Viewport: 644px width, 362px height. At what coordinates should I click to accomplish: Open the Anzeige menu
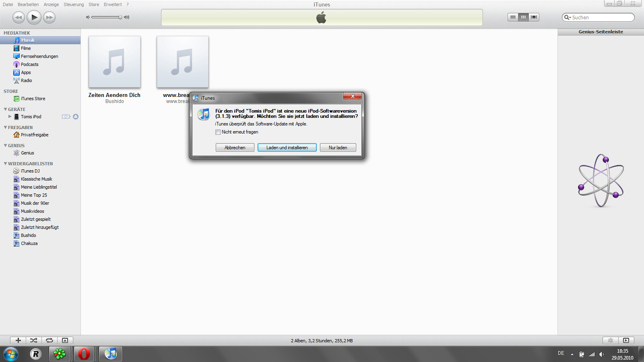pos(51,4)
